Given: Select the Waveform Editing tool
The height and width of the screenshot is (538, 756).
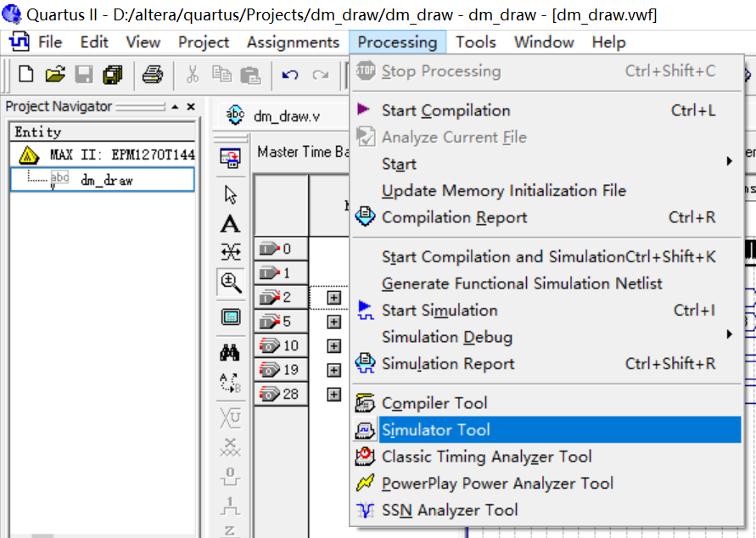Looking at the screenshot, I should [231, 252].
